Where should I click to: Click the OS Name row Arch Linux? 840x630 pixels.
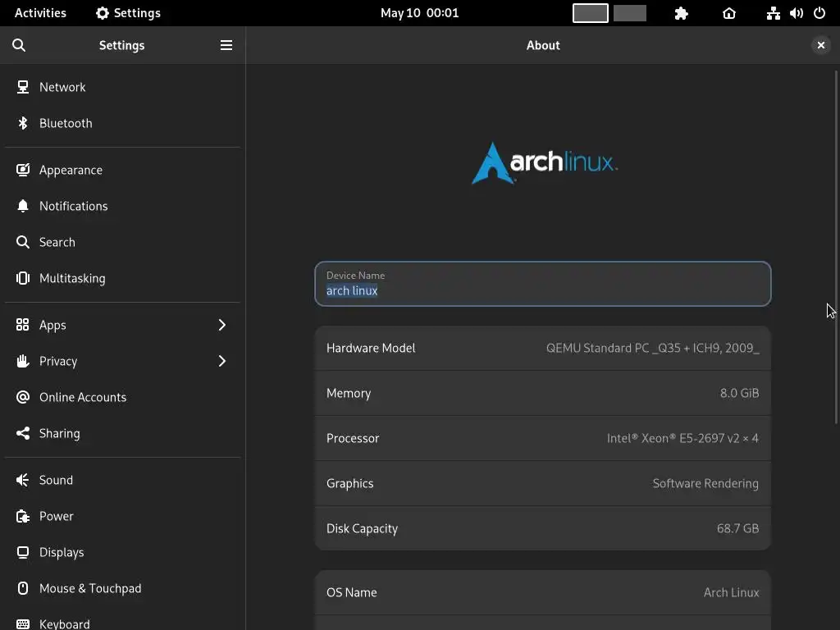pyautogui.click(x=543, y=592)
